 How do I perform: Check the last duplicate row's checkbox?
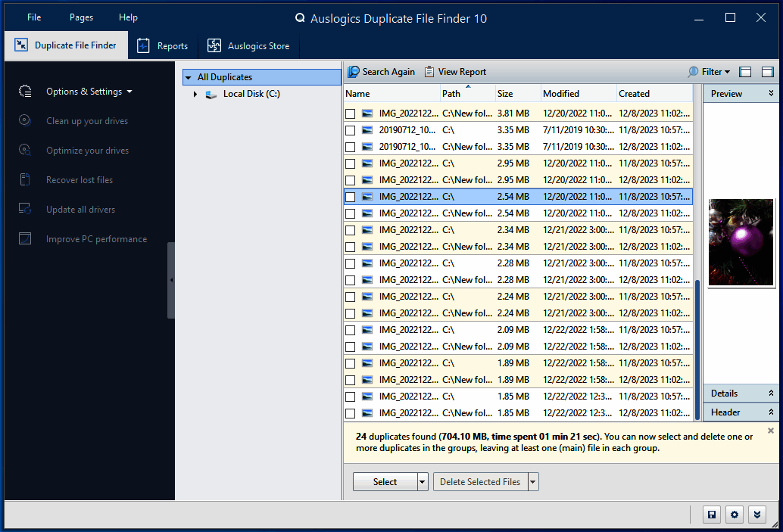351,412
